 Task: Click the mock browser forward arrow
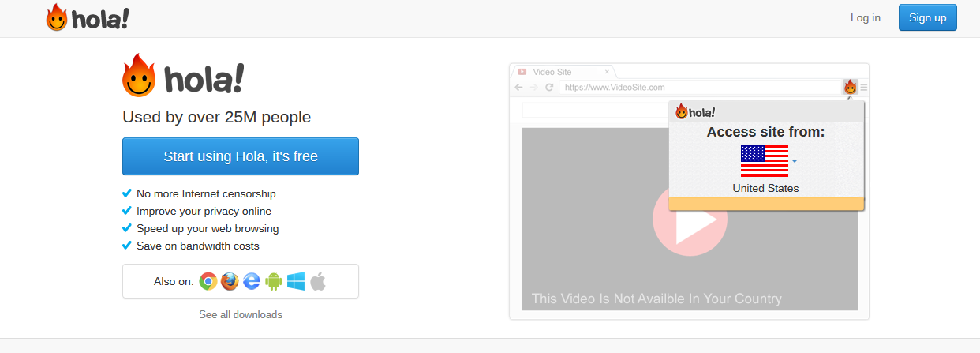tap(534, 87)
